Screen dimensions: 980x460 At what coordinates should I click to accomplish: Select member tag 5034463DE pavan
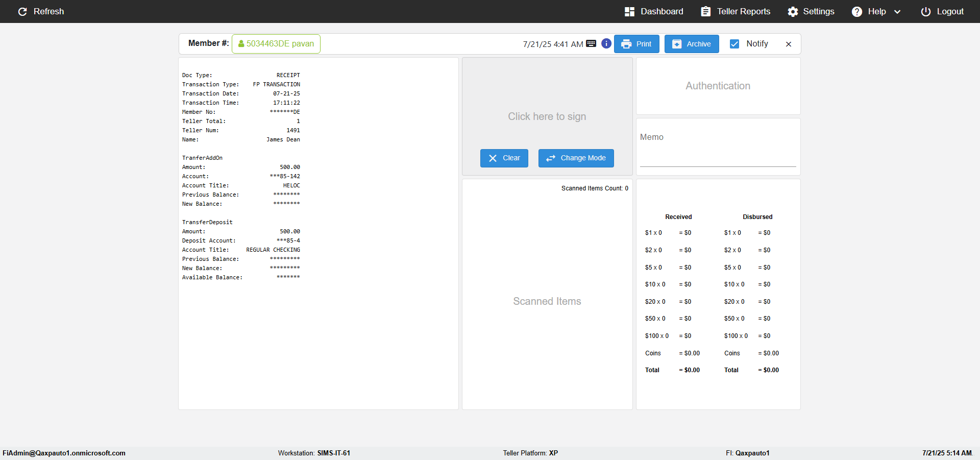coord(276,44)
